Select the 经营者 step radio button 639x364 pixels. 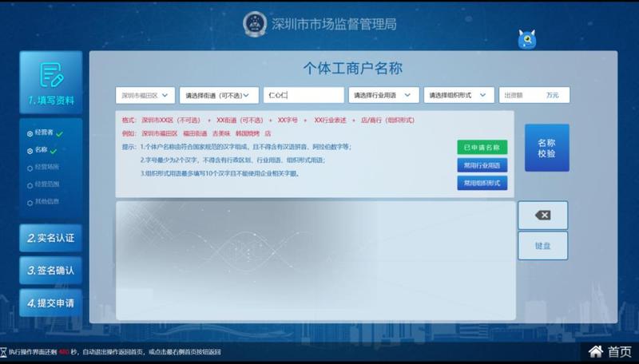[30, 133]
